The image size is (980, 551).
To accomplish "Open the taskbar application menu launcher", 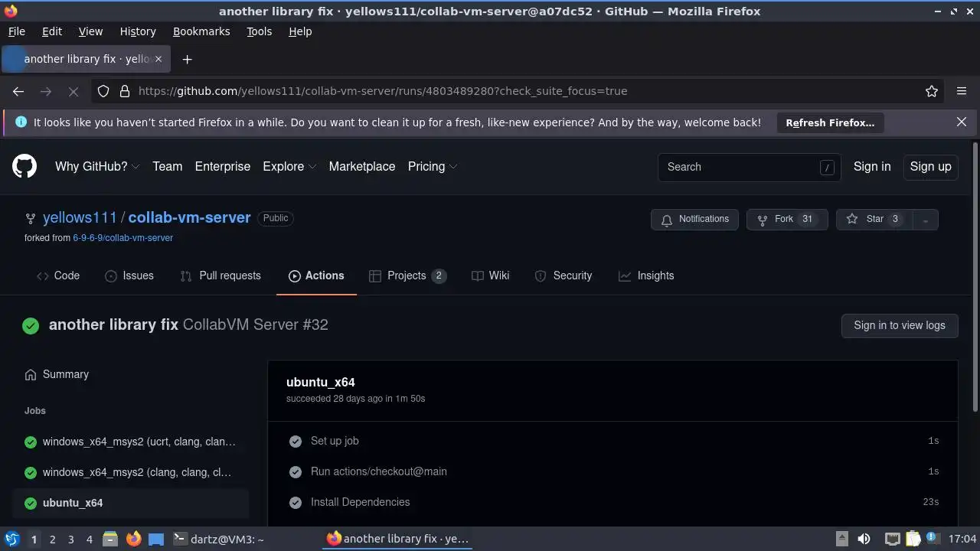I will [11, 539].
